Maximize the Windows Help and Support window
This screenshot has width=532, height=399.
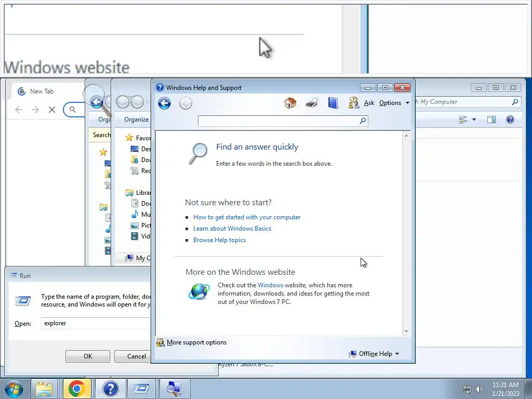385,87
